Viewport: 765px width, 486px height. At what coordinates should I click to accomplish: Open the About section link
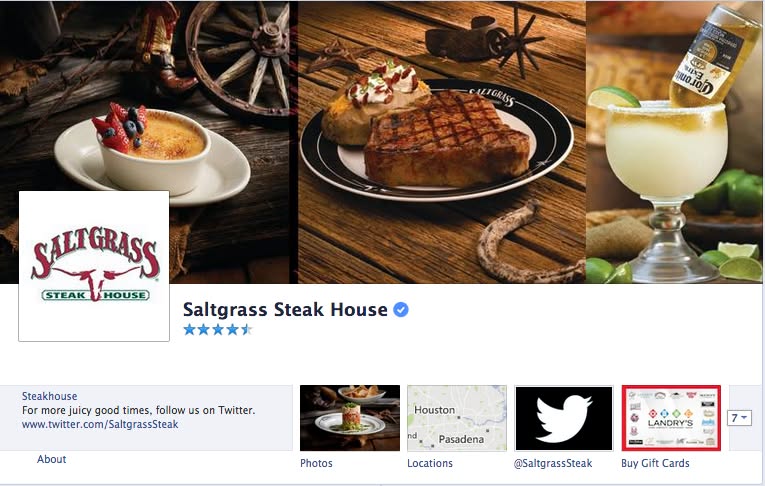(51, 459)
